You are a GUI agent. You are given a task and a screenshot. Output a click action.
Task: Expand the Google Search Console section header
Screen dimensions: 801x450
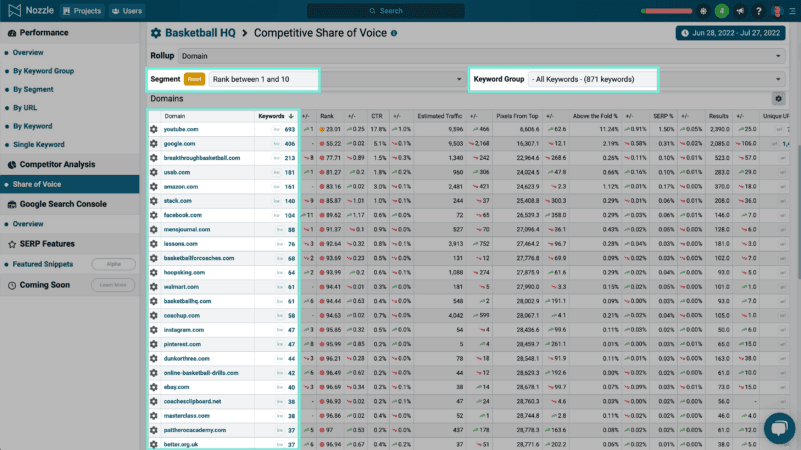(69, 204)
